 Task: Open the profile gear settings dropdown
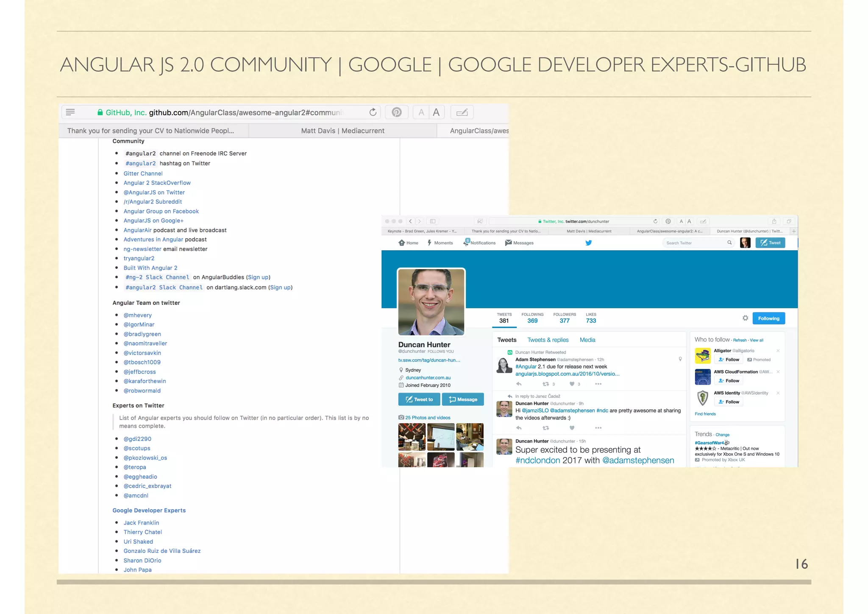point(745,318)
